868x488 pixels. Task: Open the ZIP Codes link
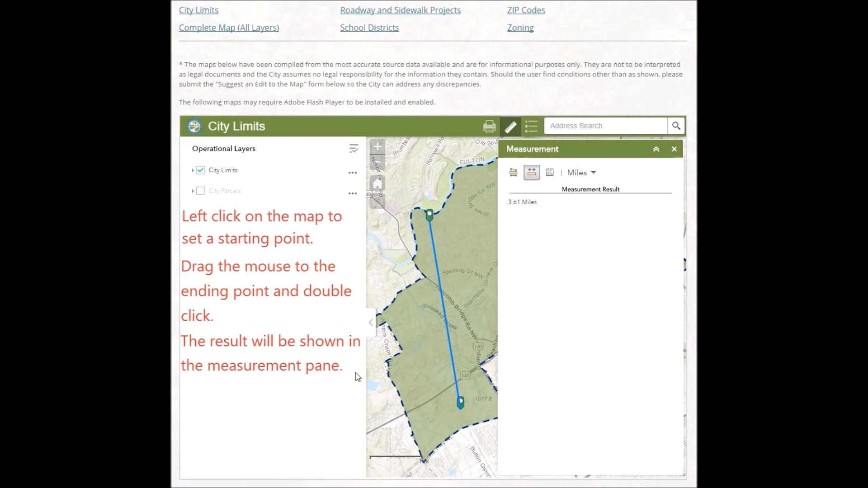(x=526, y=10)
